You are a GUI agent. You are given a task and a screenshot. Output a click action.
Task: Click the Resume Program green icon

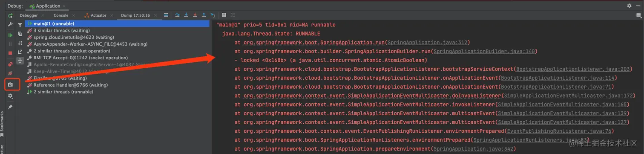point(10,35)
